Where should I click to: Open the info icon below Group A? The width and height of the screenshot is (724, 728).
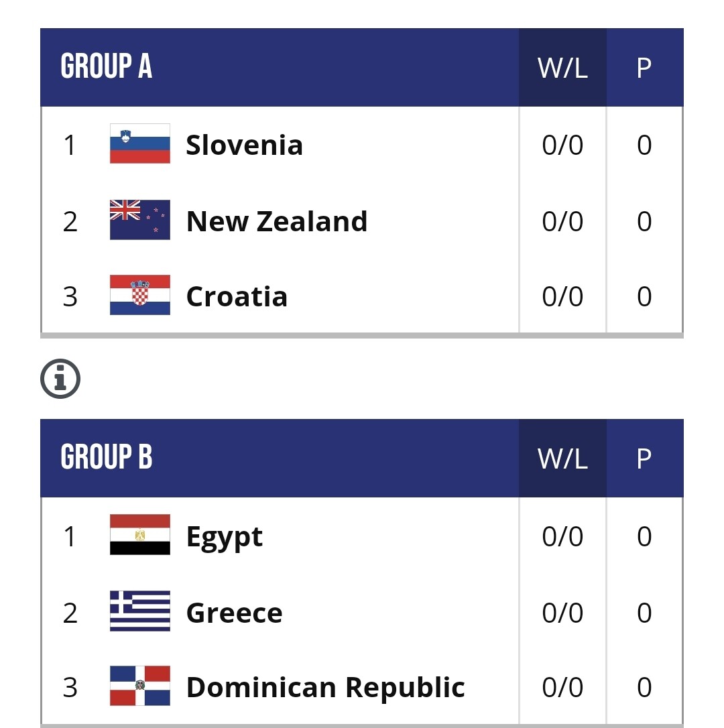[x=60, y=379]
